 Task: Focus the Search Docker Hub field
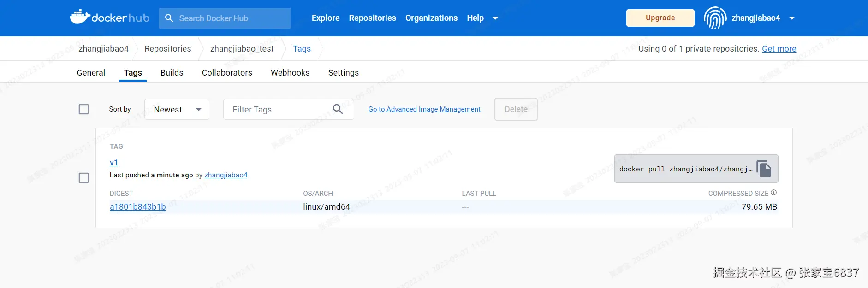(225, 18)
